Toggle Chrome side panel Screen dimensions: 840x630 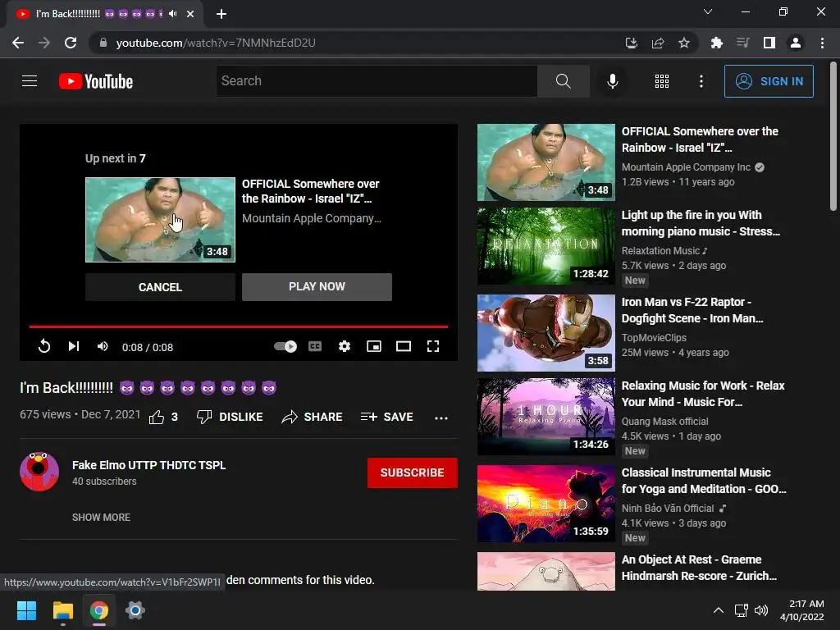point(769,43)
